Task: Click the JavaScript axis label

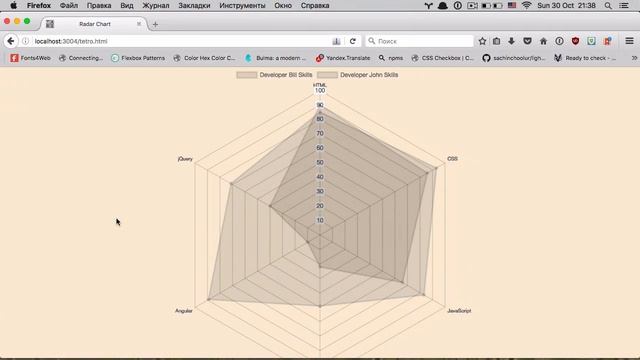Action: pos(459,311)
